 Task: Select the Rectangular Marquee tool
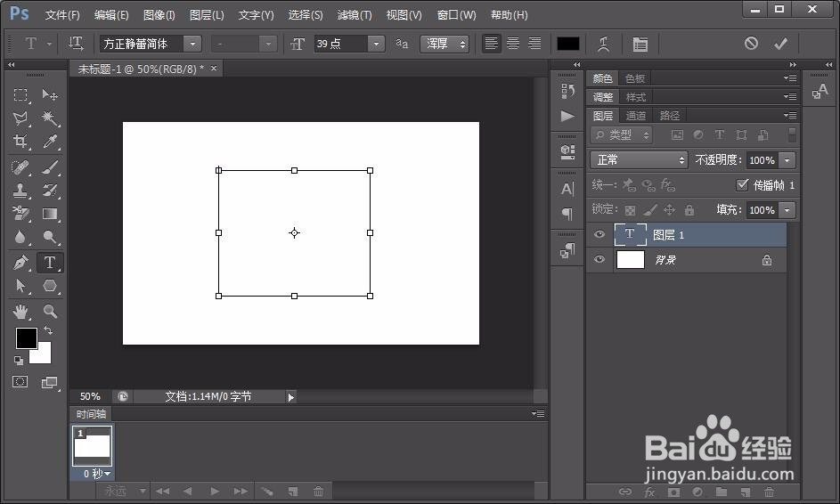[20, 95]
